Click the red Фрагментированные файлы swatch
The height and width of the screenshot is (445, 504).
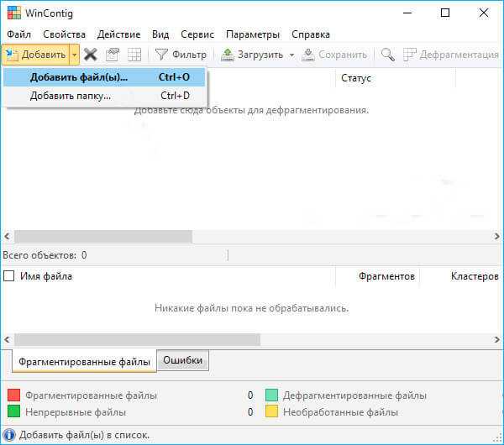(x=13, y=395)
